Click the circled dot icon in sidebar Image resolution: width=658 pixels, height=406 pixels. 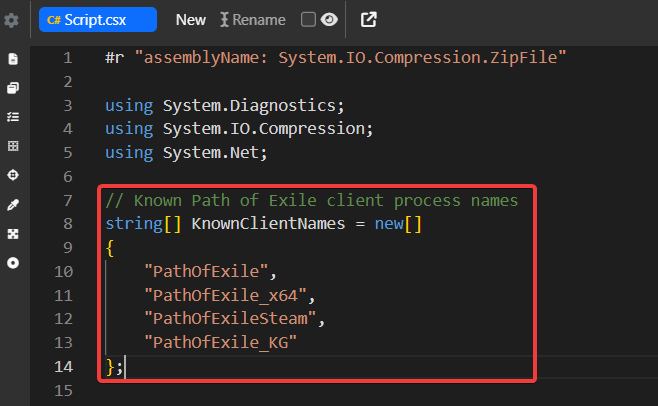coord(13,262)
